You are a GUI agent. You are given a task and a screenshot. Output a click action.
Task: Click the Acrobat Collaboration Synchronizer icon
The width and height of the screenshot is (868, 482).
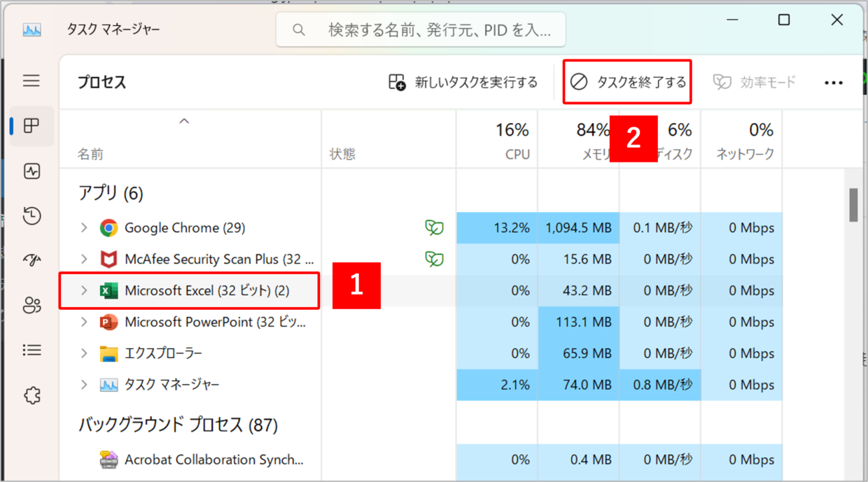(108, 460)
